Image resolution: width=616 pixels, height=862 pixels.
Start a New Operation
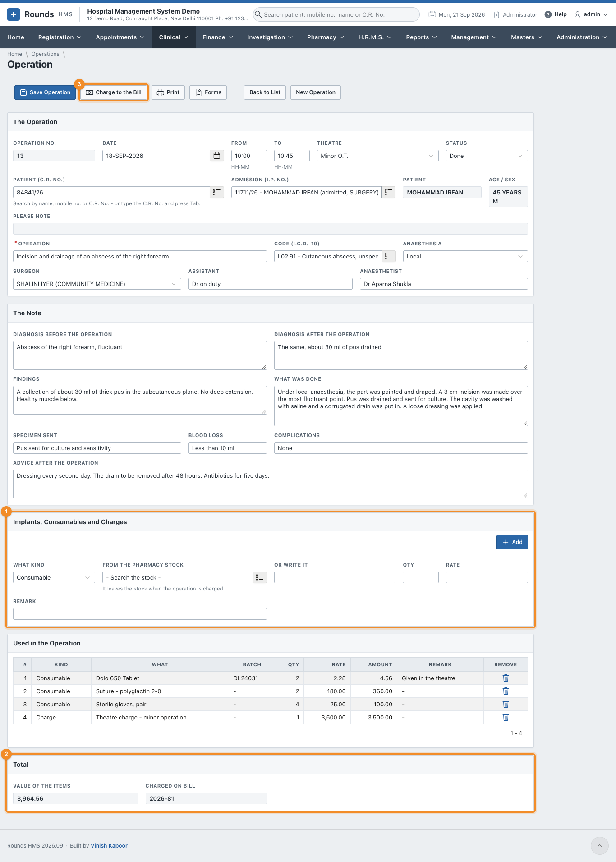[316, 92]
